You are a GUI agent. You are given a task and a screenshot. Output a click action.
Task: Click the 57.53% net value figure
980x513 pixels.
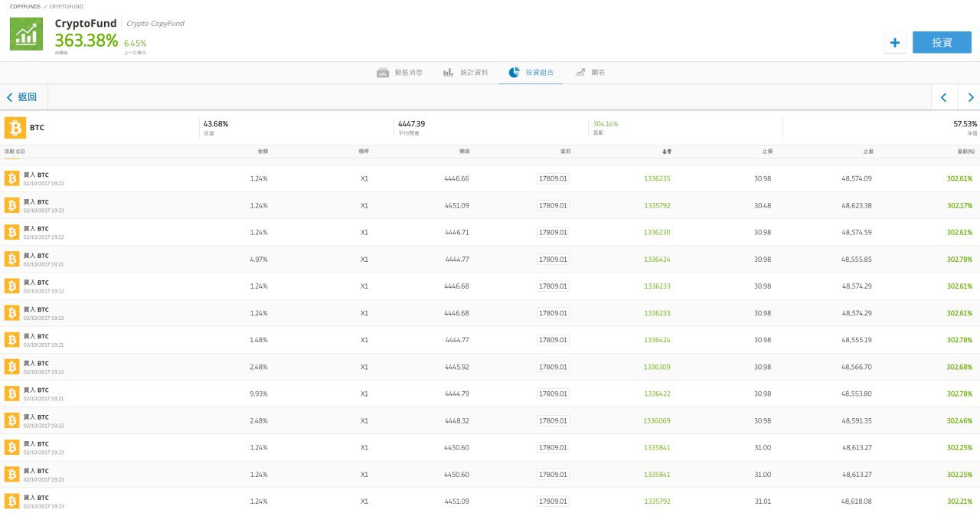click(x=965, y=123)
